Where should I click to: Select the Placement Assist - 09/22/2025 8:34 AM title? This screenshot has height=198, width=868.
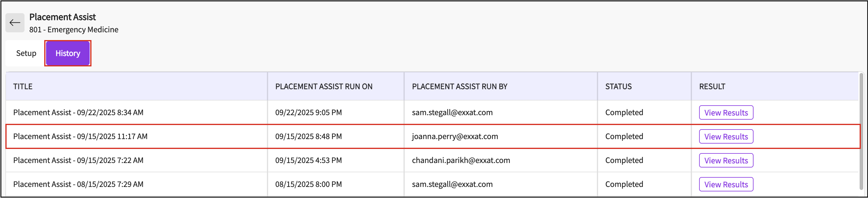coord(78,113)
